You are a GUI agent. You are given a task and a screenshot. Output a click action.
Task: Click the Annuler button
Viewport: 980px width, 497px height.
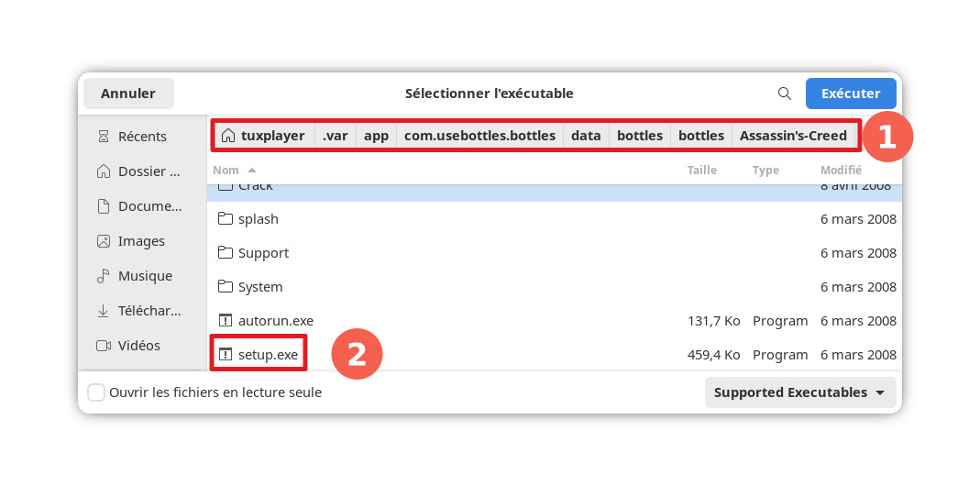coord(128,94)
